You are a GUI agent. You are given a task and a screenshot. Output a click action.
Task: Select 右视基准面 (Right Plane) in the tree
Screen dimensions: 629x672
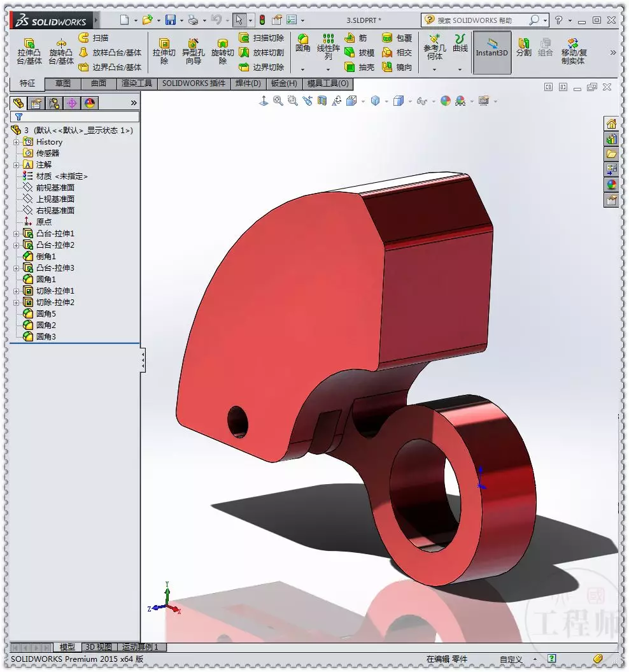click(55, 210)
